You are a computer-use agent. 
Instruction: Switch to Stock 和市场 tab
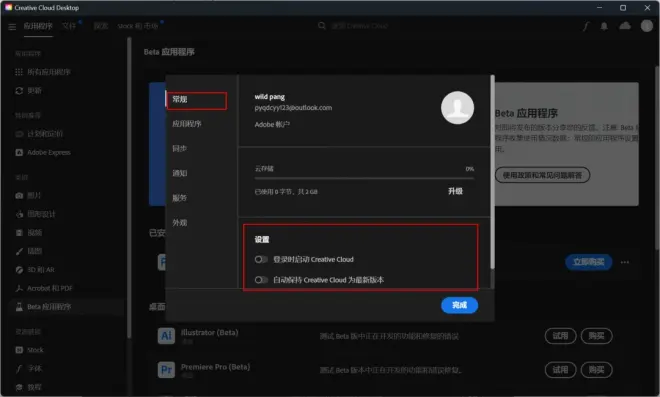coord(138,26)
